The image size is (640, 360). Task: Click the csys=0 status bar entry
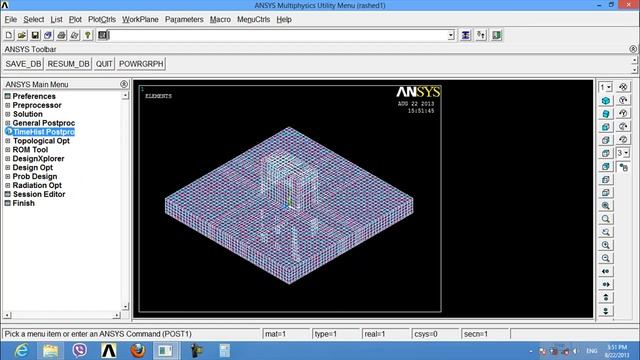pyautogui.click(x=435, y=334)
